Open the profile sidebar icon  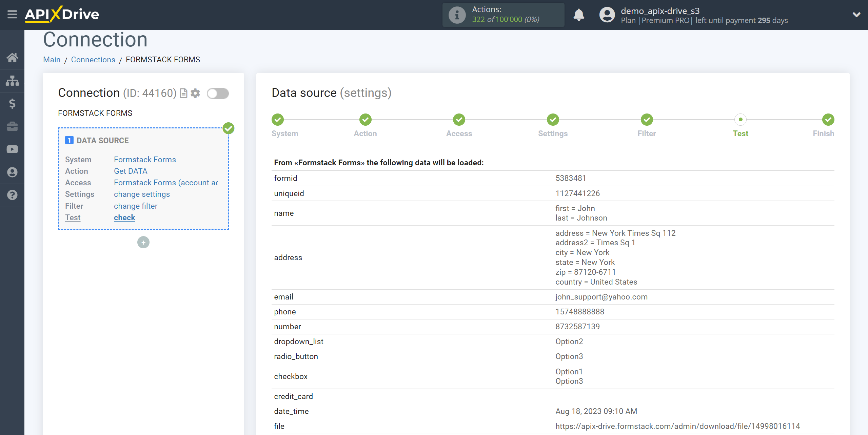point(12,172)
